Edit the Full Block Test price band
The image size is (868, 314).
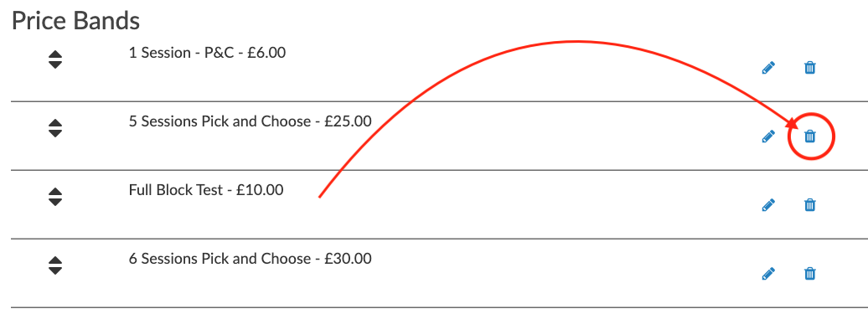[768, 205]
